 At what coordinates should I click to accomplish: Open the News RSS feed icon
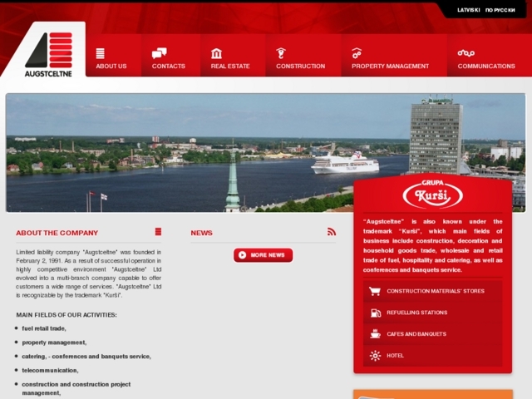point(332,232)
